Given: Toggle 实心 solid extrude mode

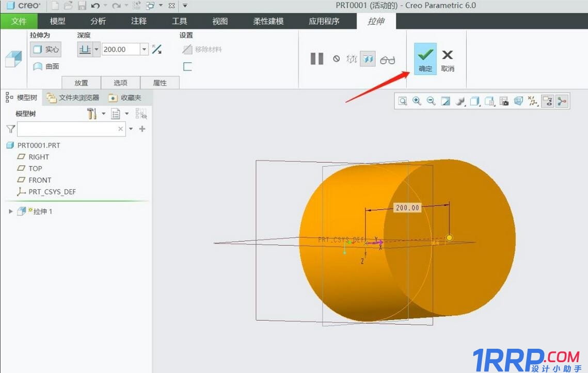Looking at the screenshot, I should [x=45, y=49].
